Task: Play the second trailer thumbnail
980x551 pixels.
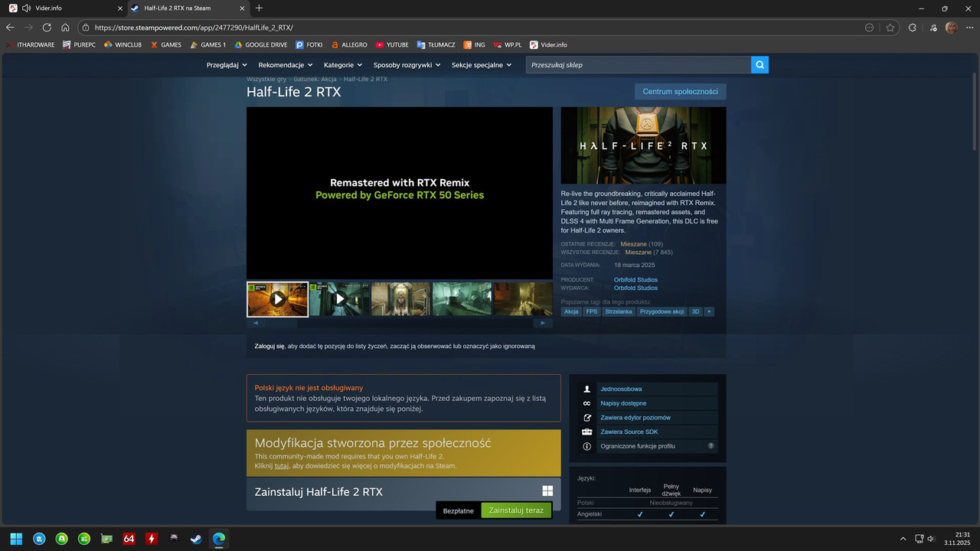Action: tap(339, 299)
